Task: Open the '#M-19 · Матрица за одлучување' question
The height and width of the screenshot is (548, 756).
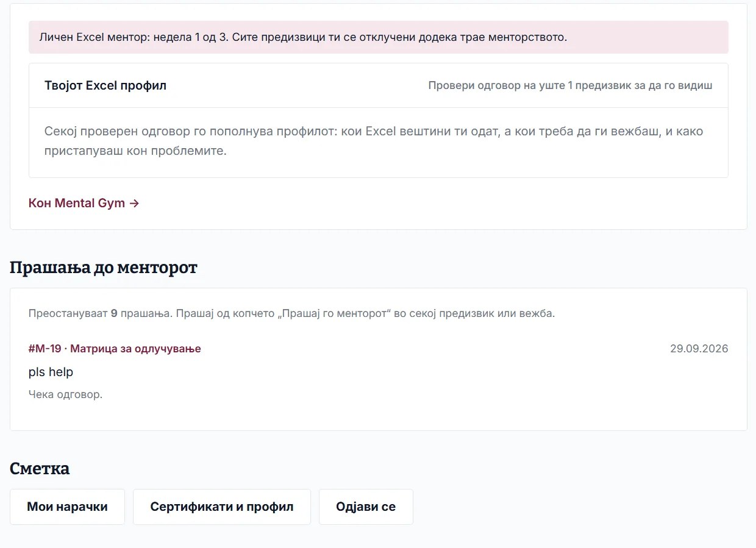Action: 115,349
